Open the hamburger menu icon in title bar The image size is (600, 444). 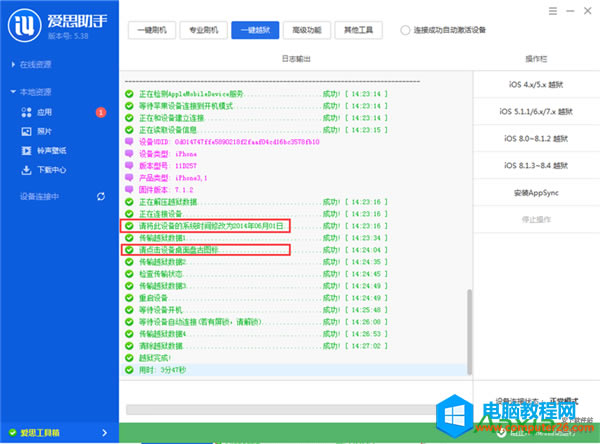pos(553,11)
